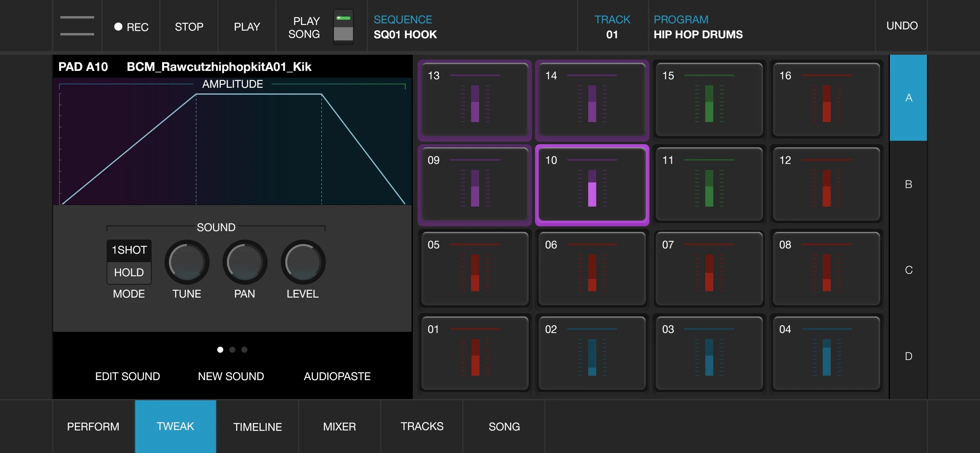Tap pad 05
The image size is (980, 453).
(x=475, y=269)
